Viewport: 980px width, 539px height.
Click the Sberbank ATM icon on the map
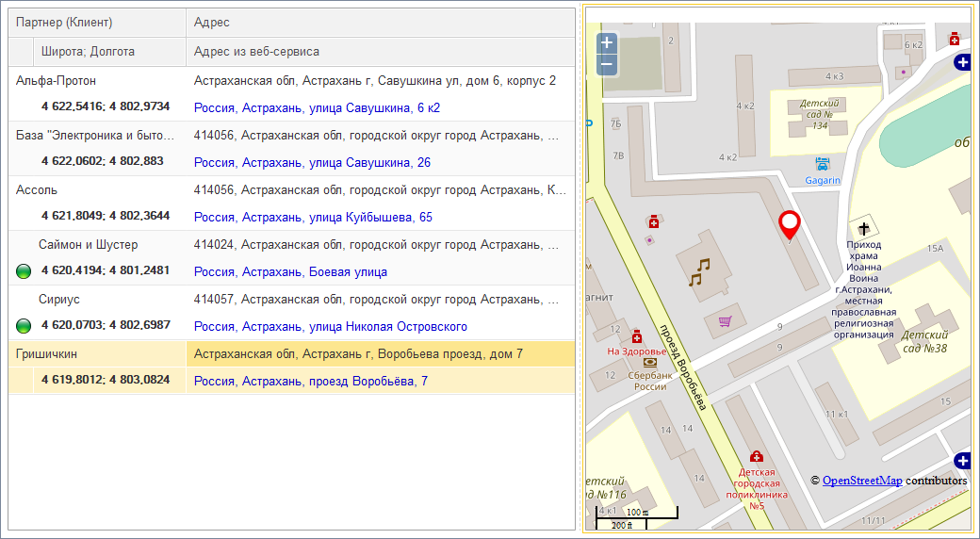[649, 362]
